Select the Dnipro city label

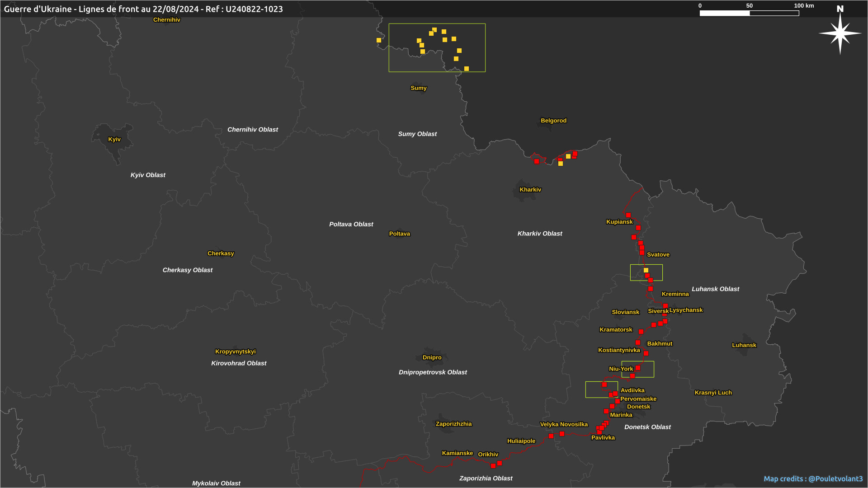432,357
